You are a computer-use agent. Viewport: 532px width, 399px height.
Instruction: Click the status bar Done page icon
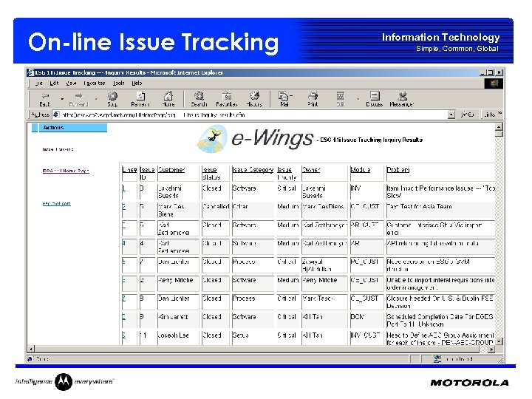[30, 358]
